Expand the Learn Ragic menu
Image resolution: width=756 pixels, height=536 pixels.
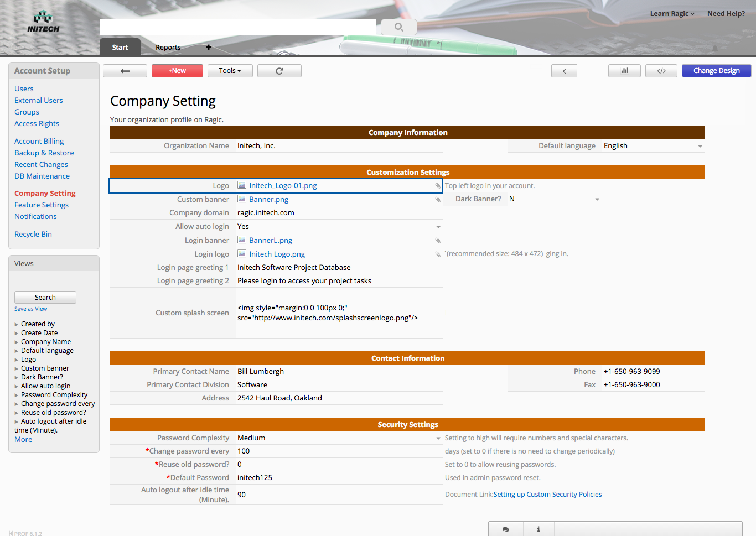tap(672, 14)
